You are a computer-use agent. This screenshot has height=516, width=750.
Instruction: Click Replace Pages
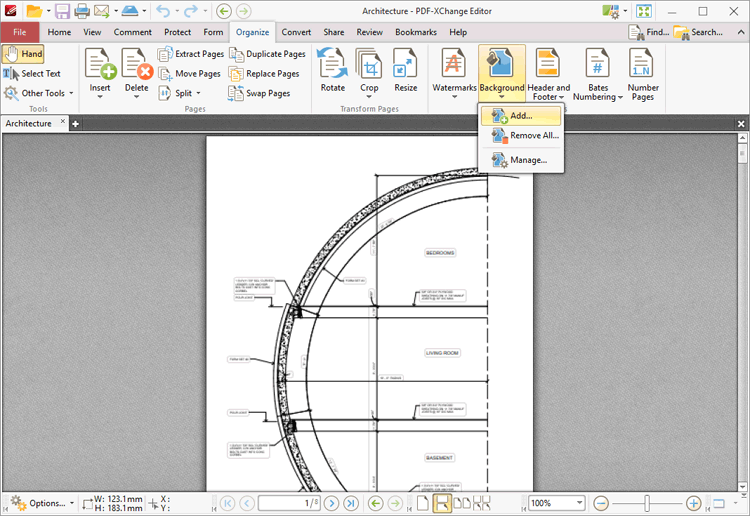pos(264,74)
